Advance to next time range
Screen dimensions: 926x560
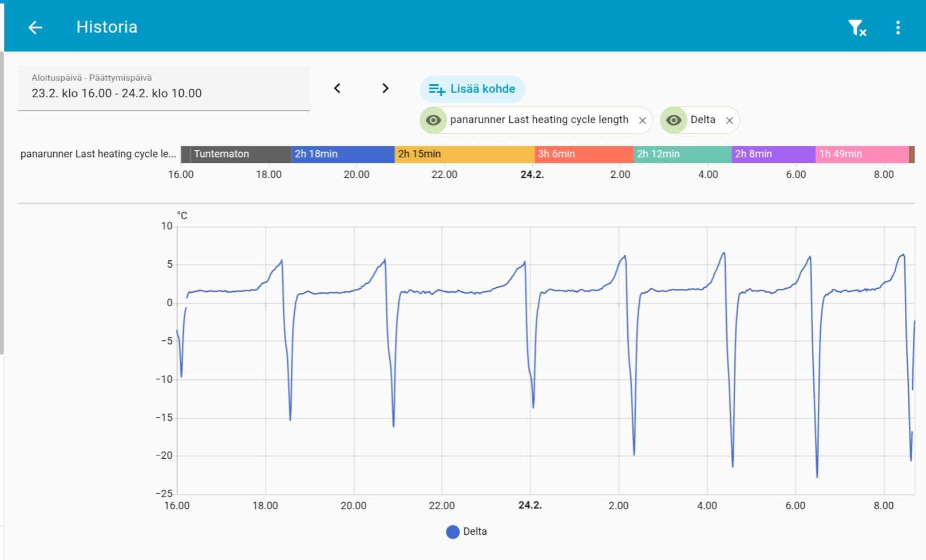click(x=385, y=88)
